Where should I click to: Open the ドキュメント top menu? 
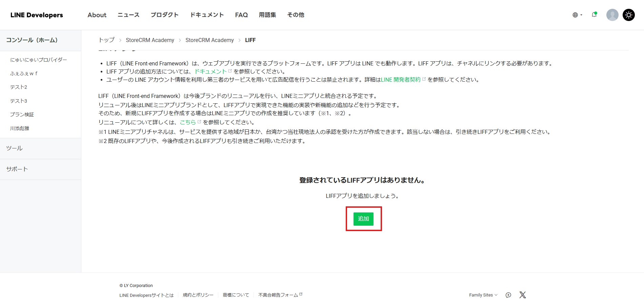[x=207, y=15]
